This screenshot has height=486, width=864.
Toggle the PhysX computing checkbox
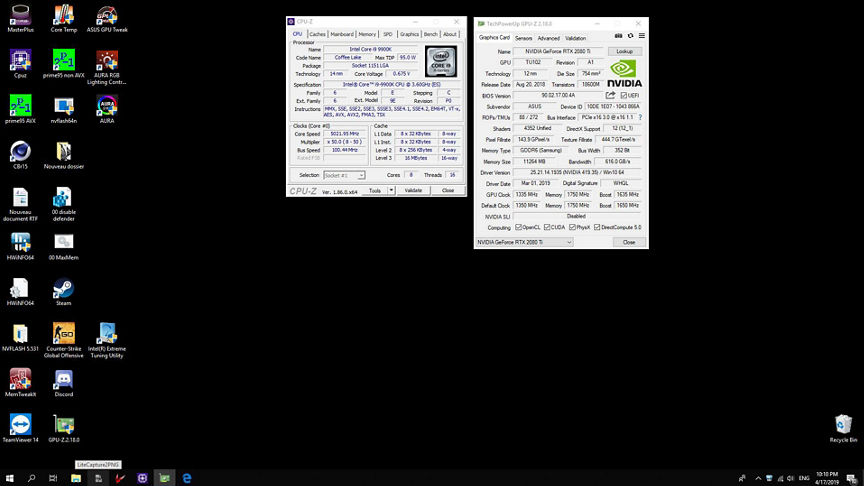(x=571, y=227)
